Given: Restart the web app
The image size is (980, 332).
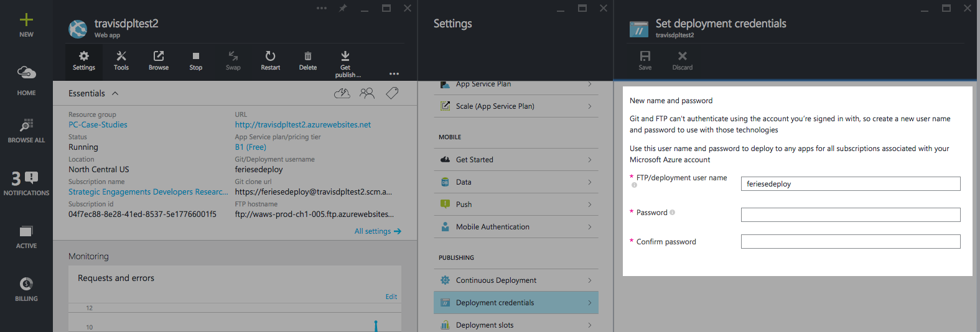Looking at the screenshot, I should click(x=271, y=61).
